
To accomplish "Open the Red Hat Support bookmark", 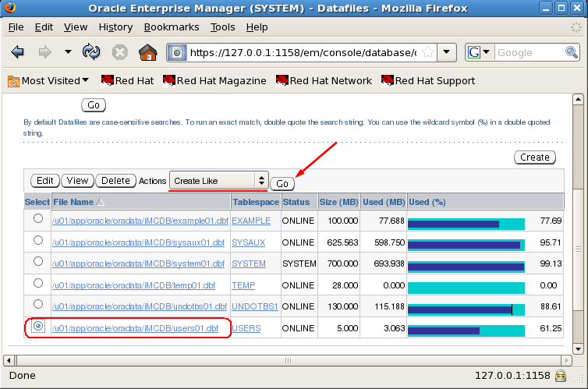I will pyautogui.click(x=428, y=80).
